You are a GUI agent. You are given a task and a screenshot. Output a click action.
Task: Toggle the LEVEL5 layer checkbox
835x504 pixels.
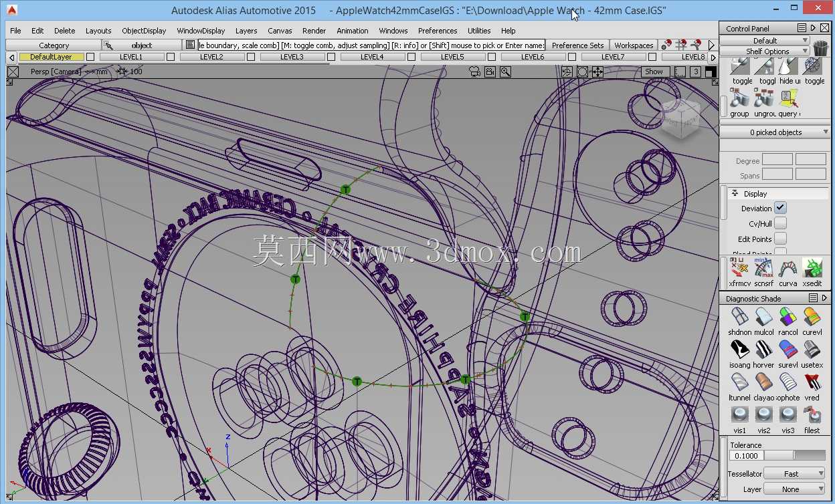pos(492,57)
